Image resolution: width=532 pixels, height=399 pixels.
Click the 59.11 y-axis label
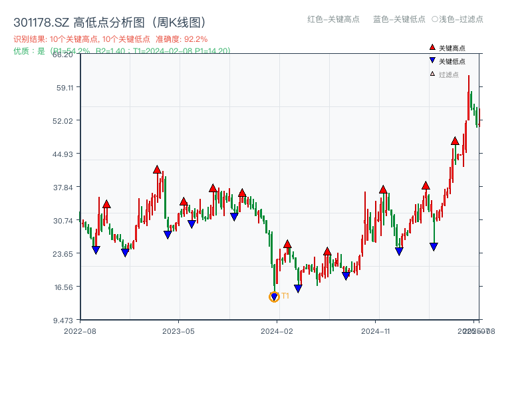tap(65, 88)
